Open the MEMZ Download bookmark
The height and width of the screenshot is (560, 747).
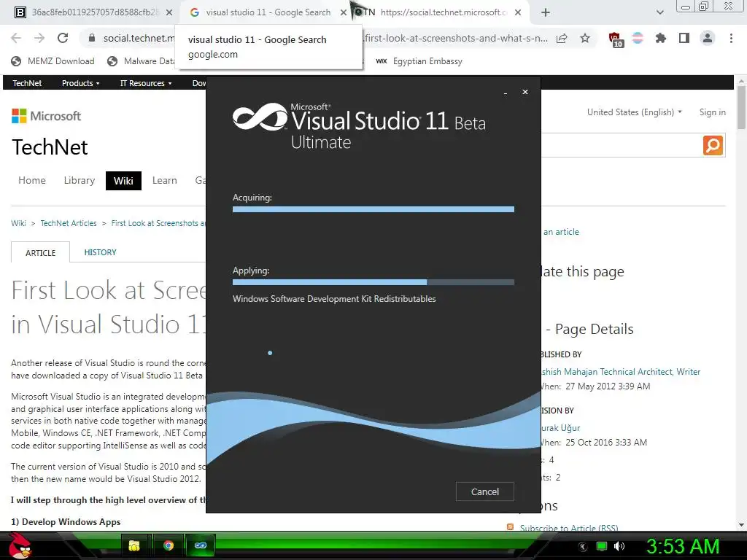pyautogui.click(x=53, y=61)
